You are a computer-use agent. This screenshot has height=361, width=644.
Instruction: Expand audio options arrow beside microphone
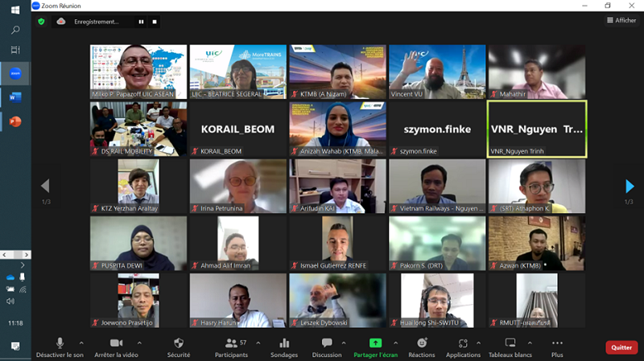(81, 342)
